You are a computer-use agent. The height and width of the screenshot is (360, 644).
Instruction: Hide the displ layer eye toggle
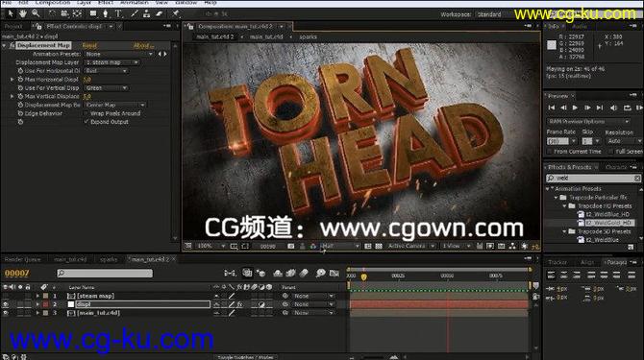click(x=6, y=304)
